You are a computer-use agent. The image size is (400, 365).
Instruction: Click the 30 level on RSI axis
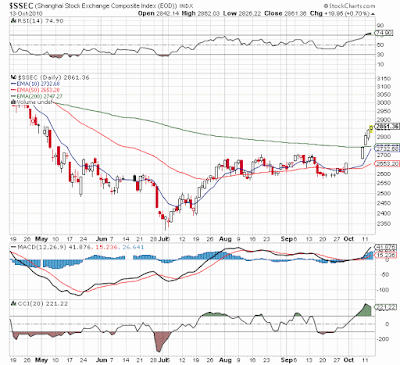(381, 54)
